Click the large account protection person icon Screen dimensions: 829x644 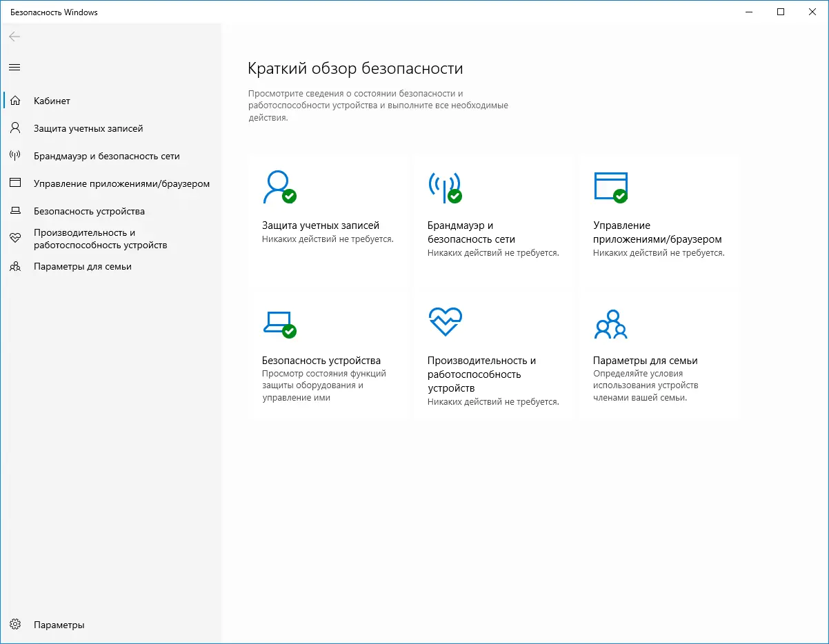(x=279, y=187)
